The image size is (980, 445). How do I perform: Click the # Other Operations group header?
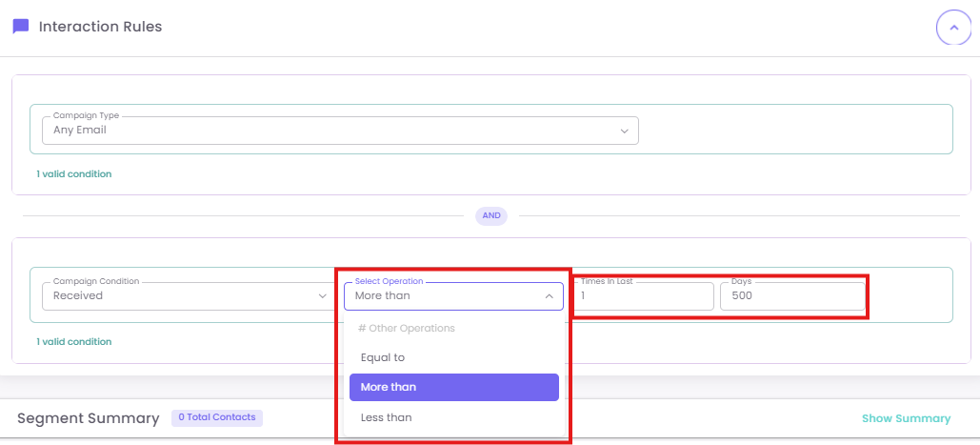(407, 328)
